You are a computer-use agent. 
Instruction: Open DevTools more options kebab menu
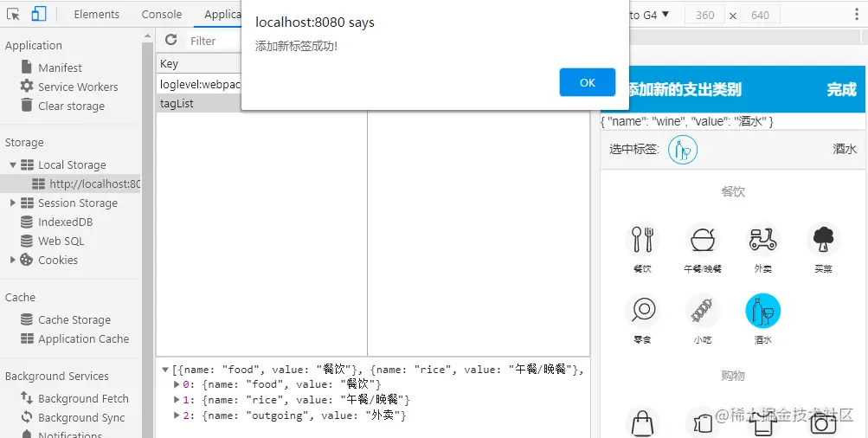857,15
